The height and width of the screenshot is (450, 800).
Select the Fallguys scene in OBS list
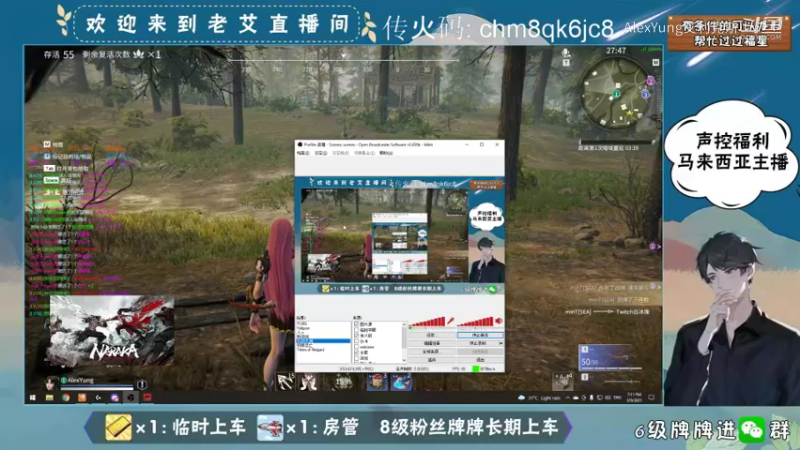coord(303,328)
